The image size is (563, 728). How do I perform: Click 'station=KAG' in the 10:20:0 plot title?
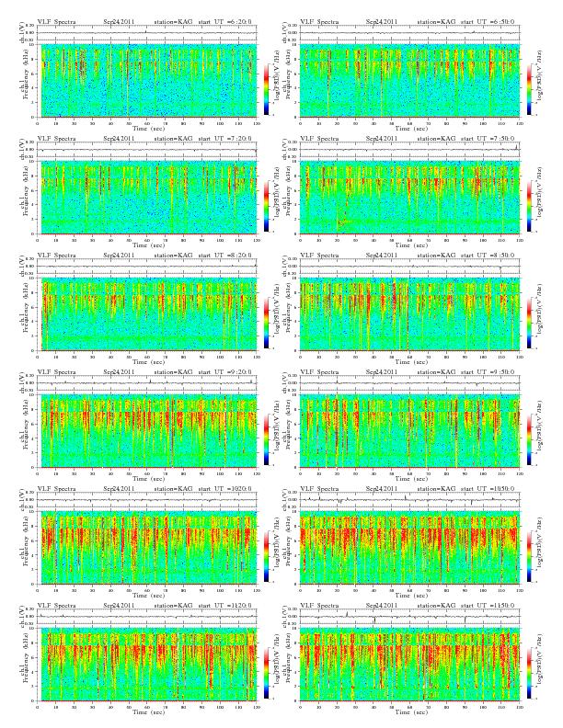click(x=173, y=488)
